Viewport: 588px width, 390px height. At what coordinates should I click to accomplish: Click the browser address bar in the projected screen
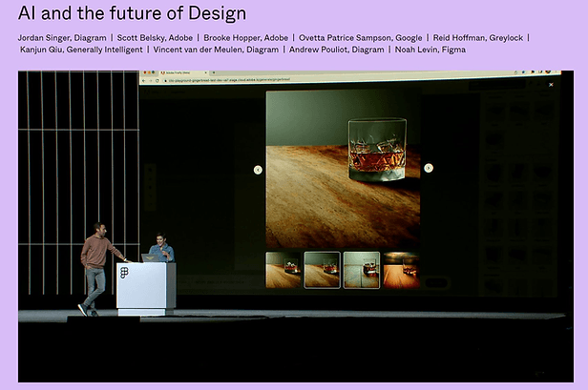338,80
